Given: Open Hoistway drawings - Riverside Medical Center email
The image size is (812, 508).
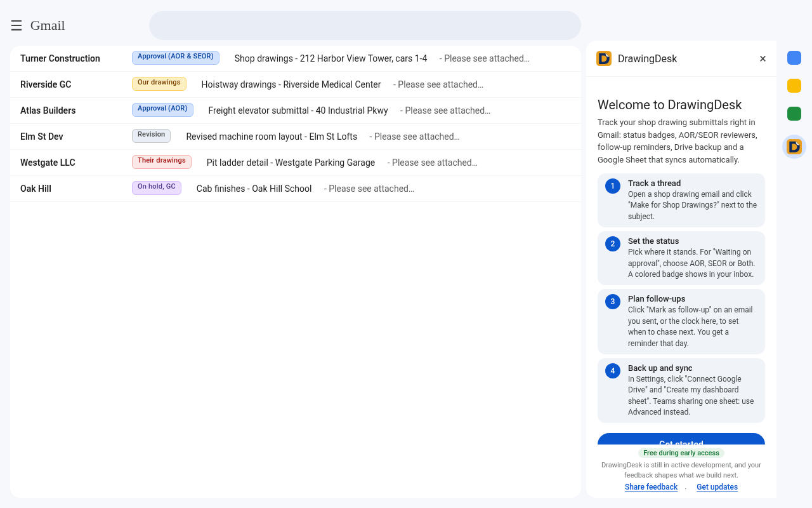Looking at the screenshot, I should (x=291, y=84).
